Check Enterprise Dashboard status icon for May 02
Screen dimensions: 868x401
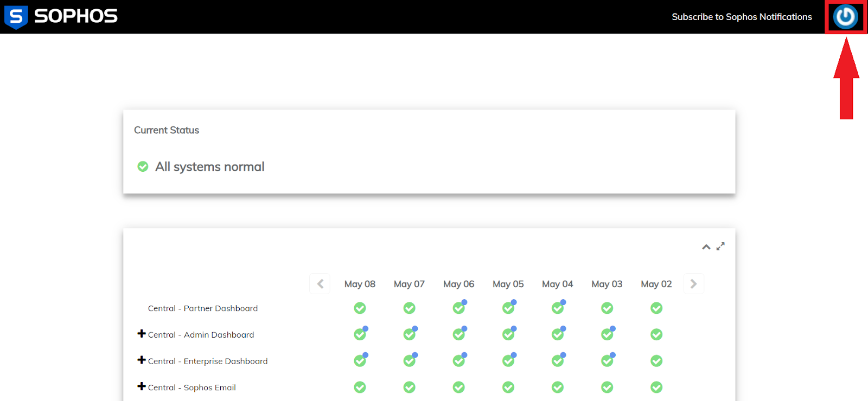coord(656,361)
